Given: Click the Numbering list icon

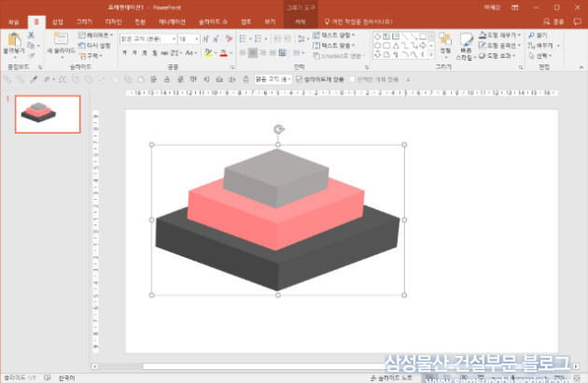Looking at the screenshot, I should (258, 38).
